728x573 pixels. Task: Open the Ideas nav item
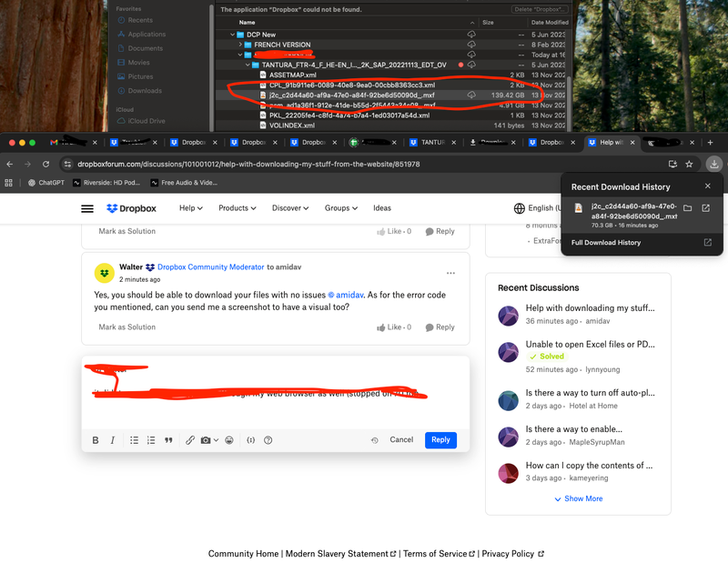point(382,208)
